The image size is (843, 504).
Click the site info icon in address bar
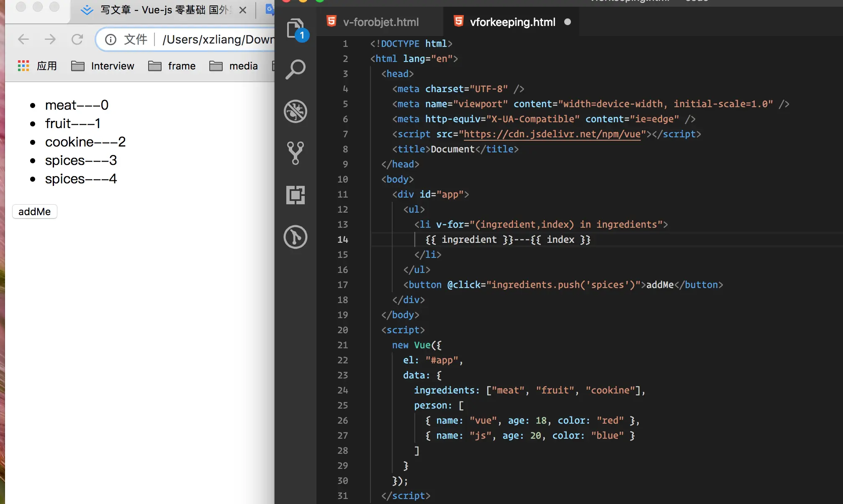(111, 39)
